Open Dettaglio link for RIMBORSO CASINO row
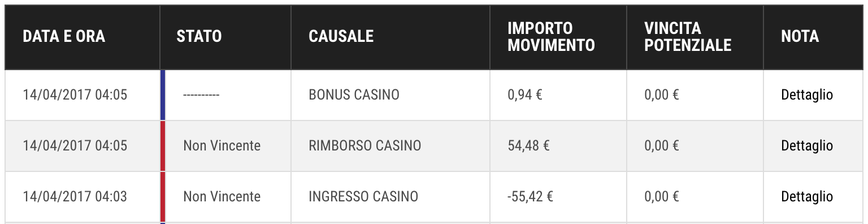The width and height of the screenshot is (868, 224). [806, 146]
